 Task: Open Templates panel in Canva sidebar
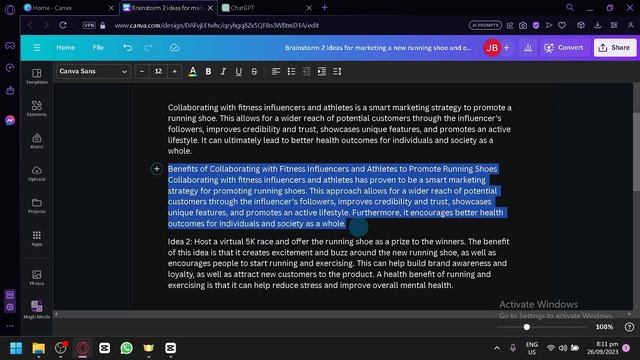tap(36, 76)
